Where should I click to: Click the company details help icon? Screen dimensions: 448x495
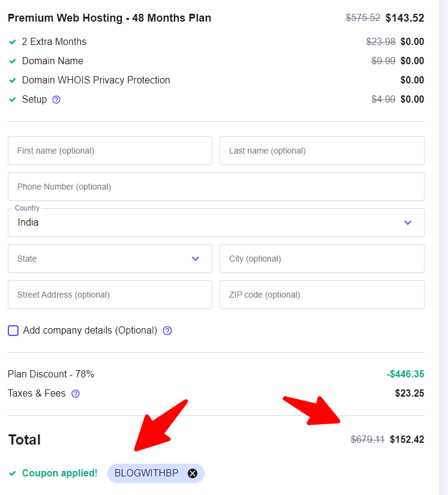167,331
